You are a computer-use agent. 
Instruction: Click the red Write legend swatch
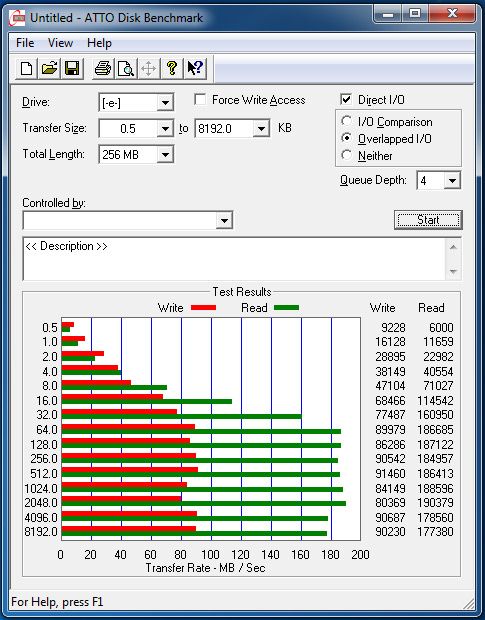click(203, 307)
